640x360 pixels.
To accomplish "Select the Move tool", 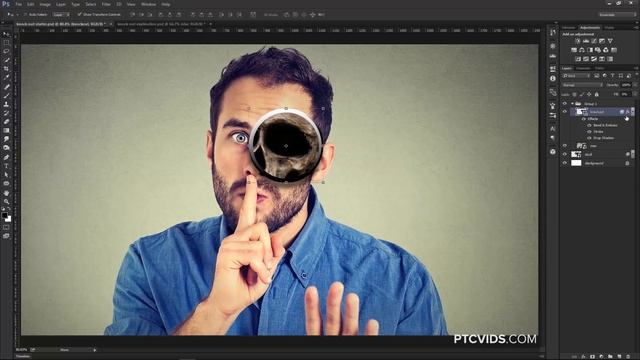I will 6,34.
